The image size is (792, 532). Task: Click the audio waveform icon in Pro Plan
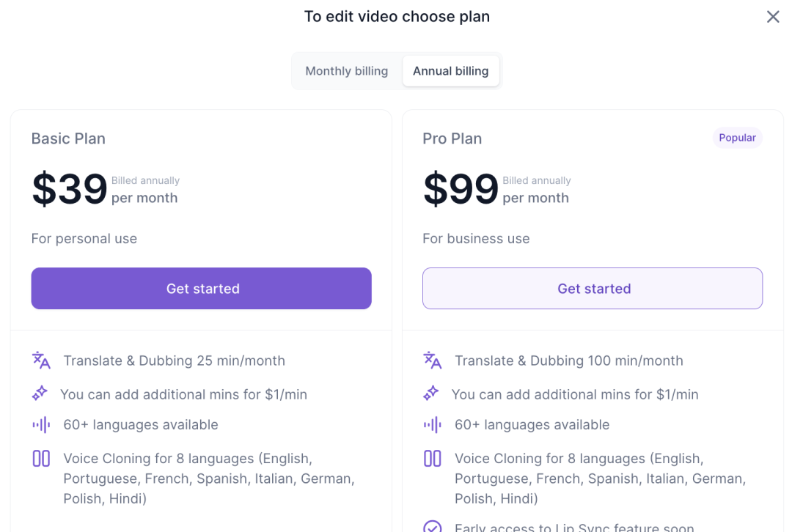coord(433,425)
